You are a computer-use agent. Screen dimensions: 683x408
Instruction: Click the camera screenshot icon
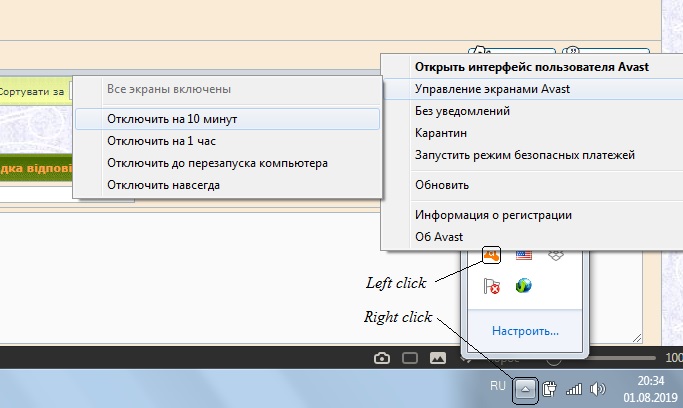(x=381, y=358)
